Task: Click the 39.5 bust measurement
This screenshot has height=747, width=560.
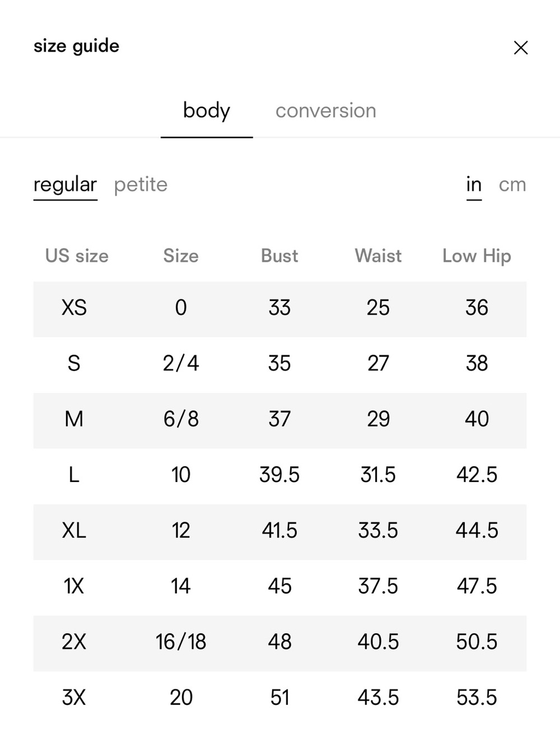Action: pyautogui.click(x=279, y=475)
